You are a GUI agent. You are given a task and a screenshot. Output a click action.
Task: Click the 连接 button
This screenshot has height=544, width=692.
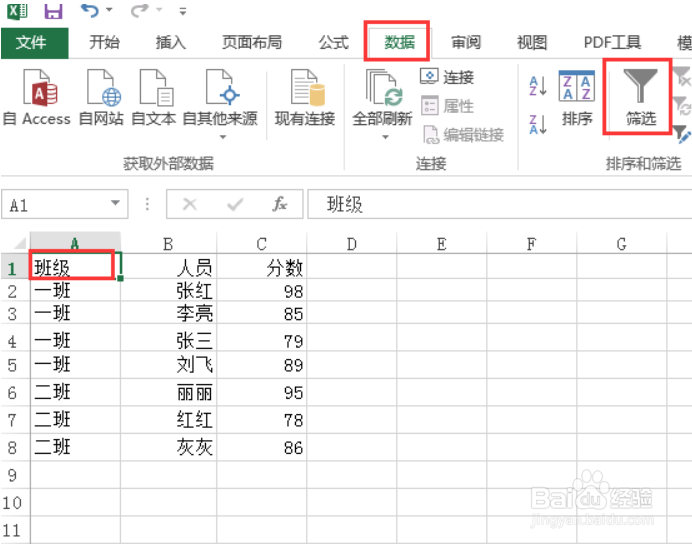click(x=447, y=77)
